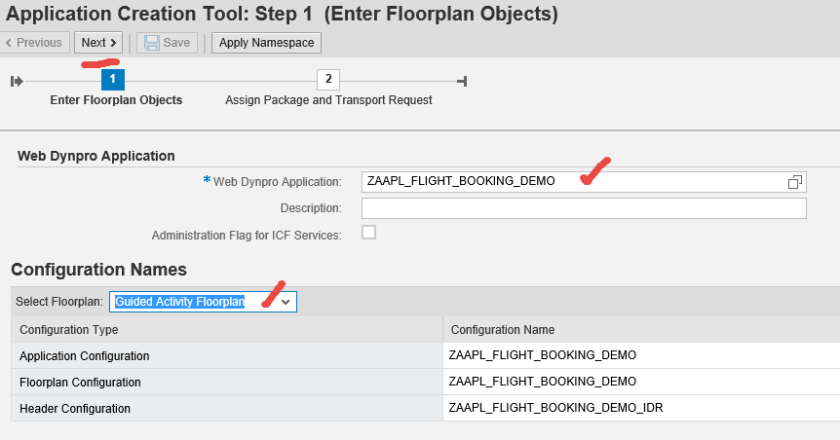The image size is (840, 440).
Task: Click into the Description input field
Action: tap(583, 208)
